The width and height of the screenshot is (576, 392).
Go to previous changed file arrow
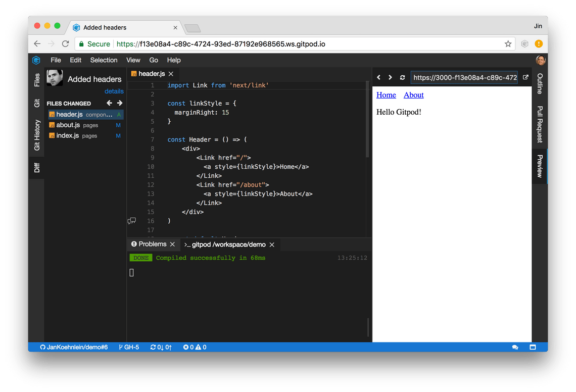coord(109,103)
